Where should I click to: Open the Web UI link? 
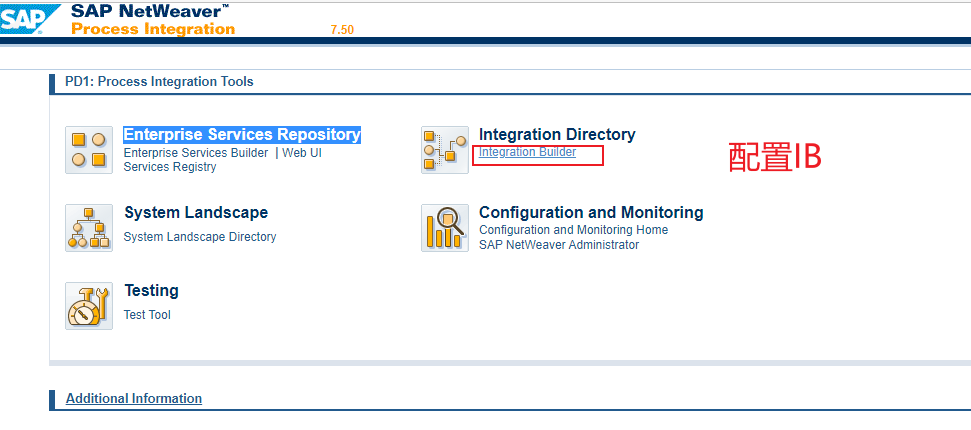click(302, 153)
